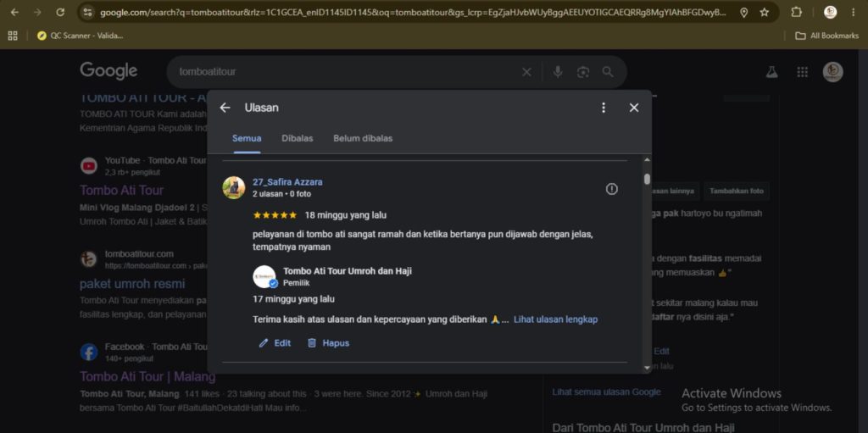Open the paket umroh resmi result
This screenshot has height=433, width=868.
(132, 284)
